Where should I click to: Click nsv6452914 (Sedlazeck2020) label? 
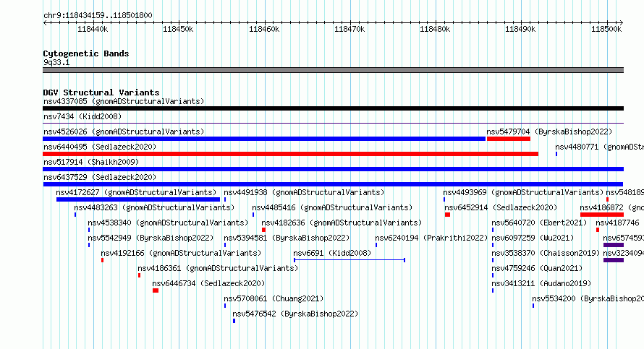[501, 207]
